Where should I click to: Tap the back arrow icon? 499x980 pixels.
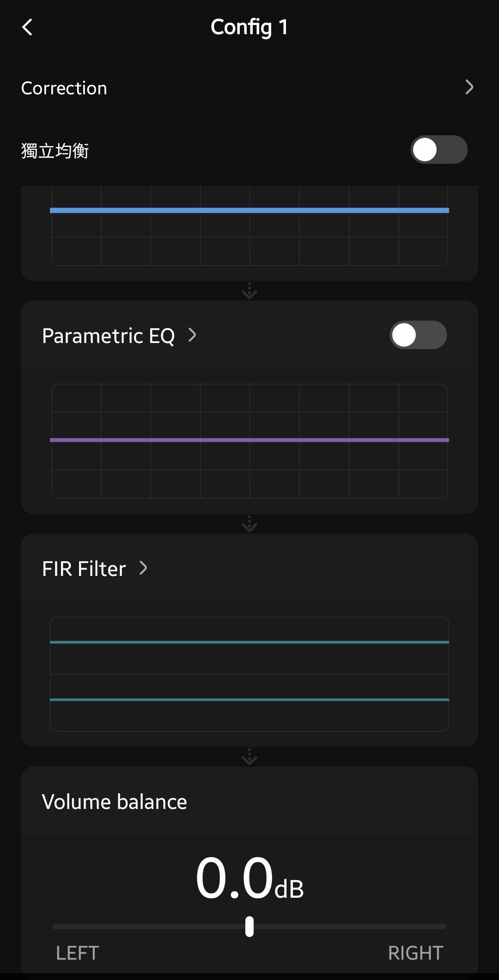(28, 27)
